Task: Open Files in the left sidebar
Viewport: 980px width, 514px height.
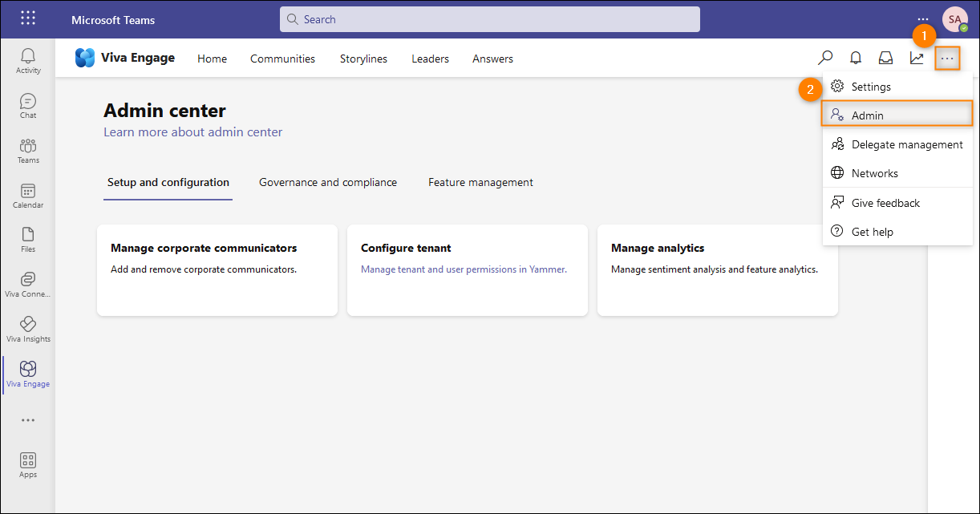Action: (x=28, y=240)
